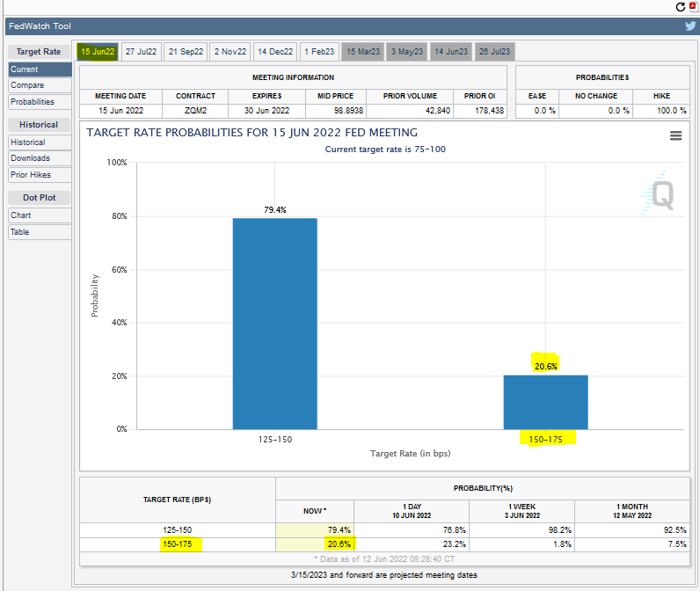
Task: Click the refresh icon at top right
Action: [x=681, y=7]
